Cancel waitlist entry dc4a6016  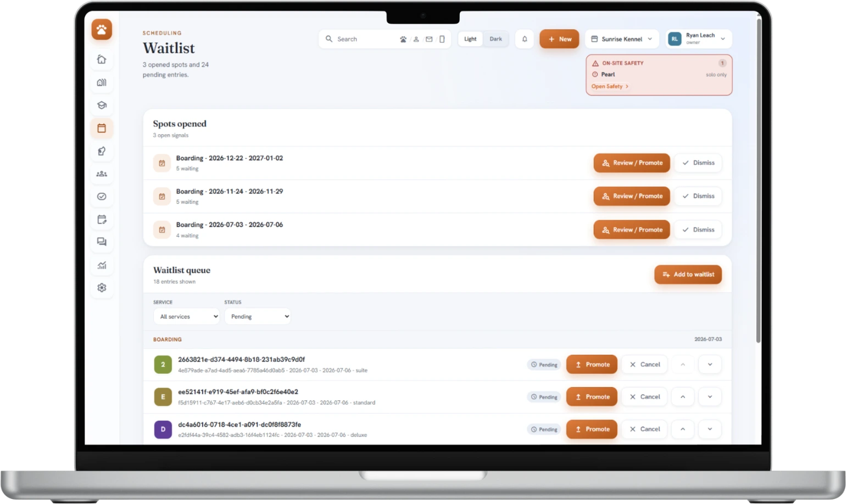click(644, 429)
